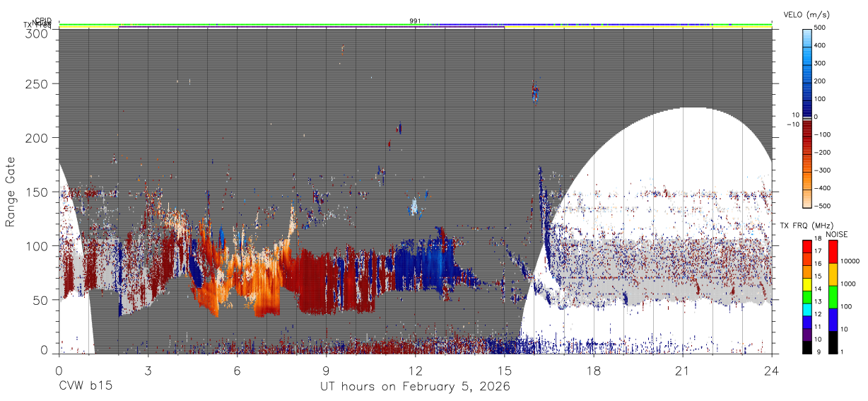Click the "−200" label on the velocity scale
The height and width of the screenshot is (401, 868).
pyautogui.click(x=823, y=152)
